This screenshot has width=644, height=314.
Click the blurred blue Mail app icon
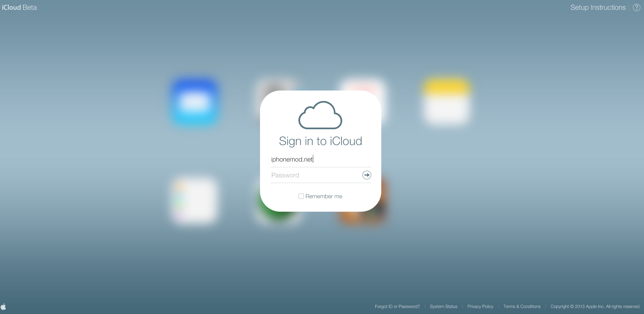click(195, 102)
